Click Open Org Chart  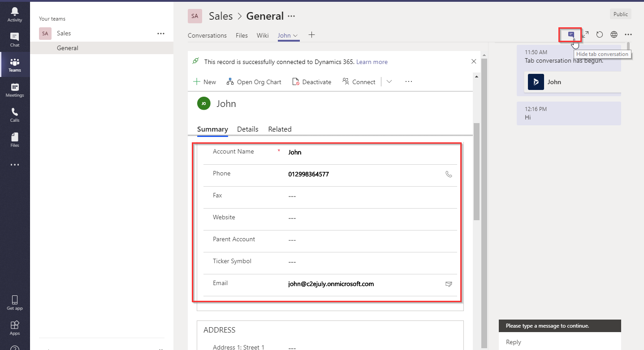click(254, 82)
